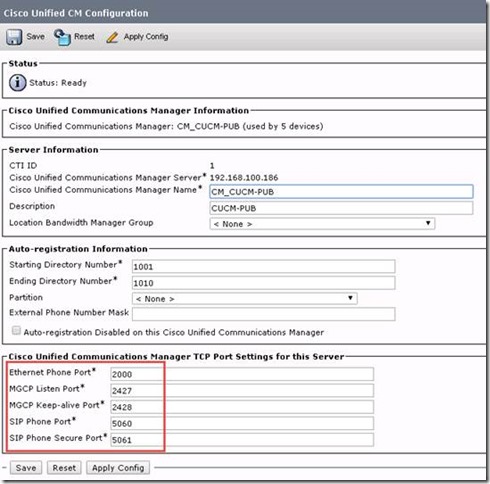Open the Partition dropdown
This screenshot has width=490, height=484.
coord(244,298)
